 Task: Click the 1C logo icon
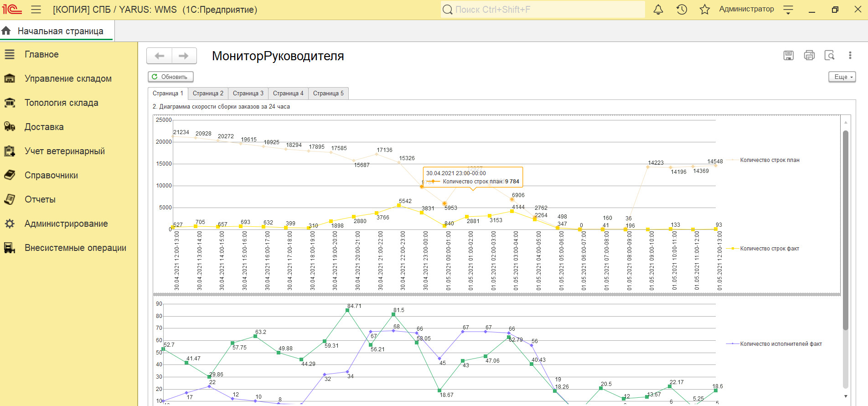click(12, 9)
